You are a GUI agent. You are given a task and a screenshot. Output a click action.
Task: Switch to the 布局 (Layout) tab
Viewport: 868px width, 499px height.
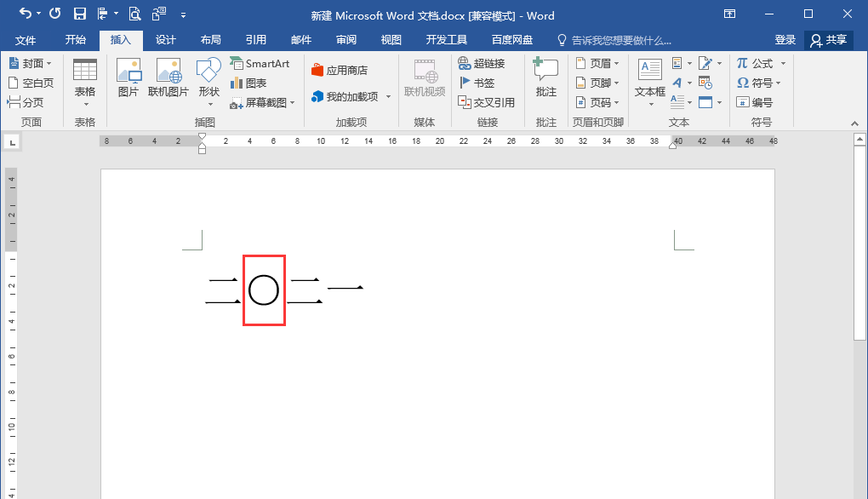click(x=210, y=40)
